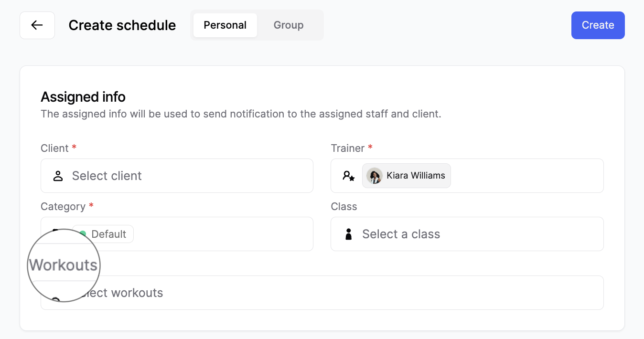Click the Client field label
The width and height of the screenshot is (644, 339).
click(x=55, y=148)
